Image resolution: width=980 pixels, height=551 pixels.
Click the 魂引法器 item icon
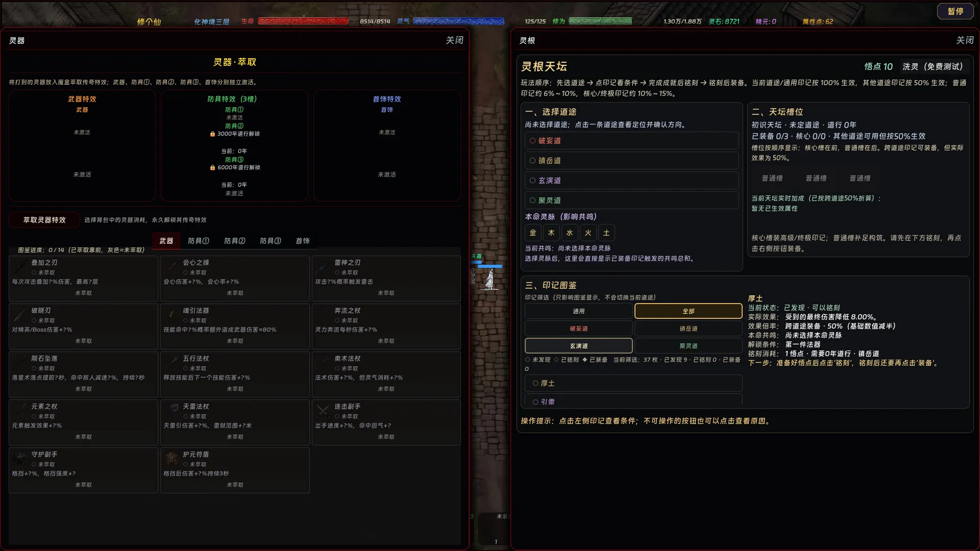173,315
